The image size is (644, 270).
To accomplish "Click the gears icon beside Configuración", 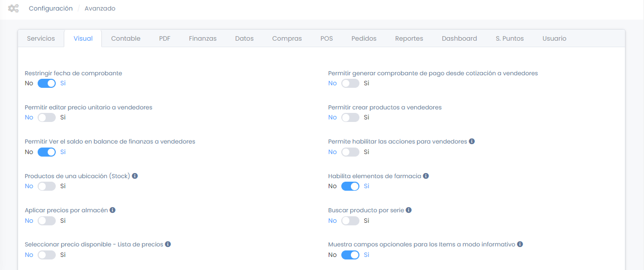I will pos(14,9).
